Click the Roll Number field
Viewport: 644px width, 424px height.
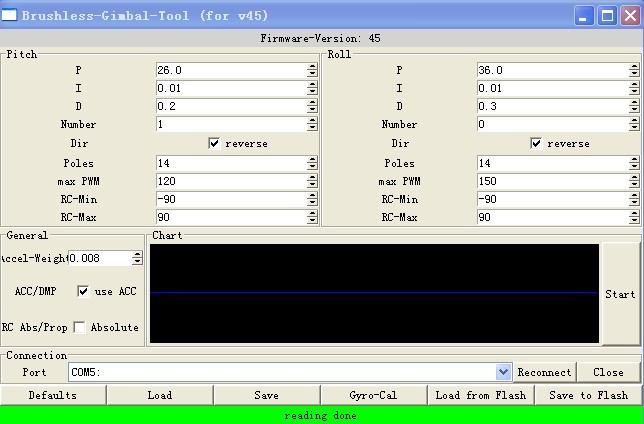tap(552, 124)
